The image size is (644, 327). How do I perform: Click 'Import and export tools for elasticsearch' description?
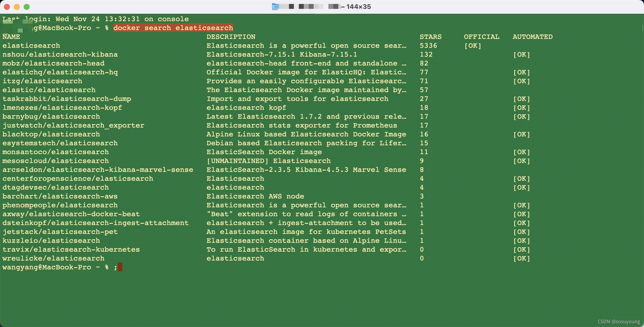(x=298, y=99)
